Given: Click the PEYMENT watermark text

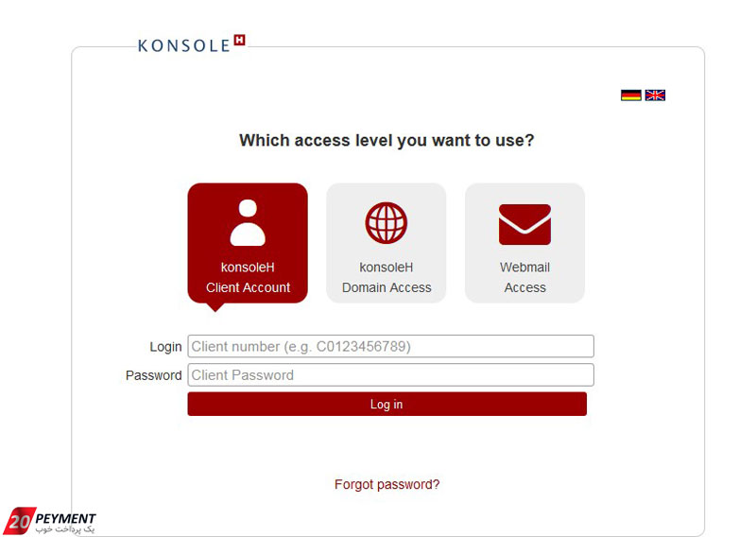Looking at the screenshot, I should pyautogui.click(x=65, y=519).
